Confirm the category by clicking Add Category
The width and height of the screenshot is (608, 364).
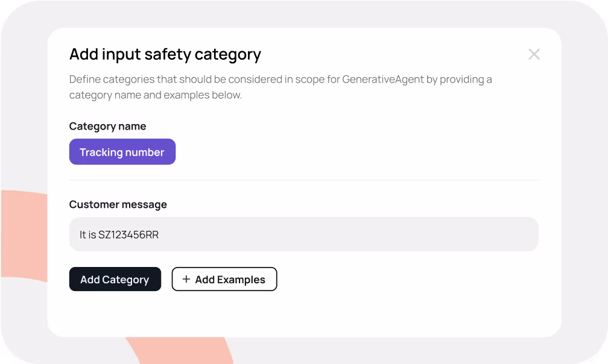point(115,279)
